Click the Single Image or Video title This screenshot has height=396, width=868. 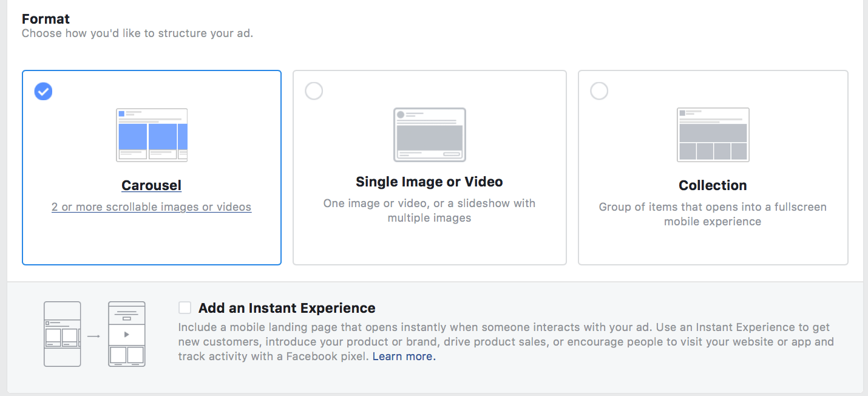click(430, 182)
